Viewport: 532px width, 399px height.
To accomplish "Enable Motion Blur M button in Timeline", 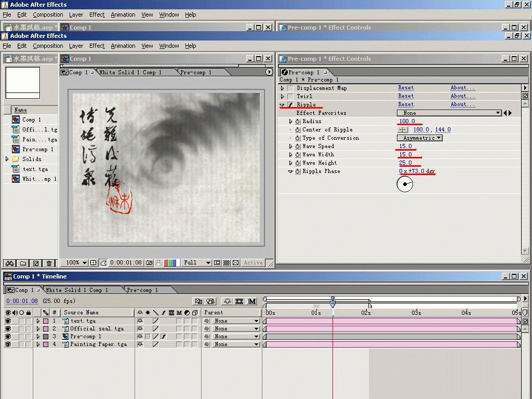I will click(x=252, y=301).
